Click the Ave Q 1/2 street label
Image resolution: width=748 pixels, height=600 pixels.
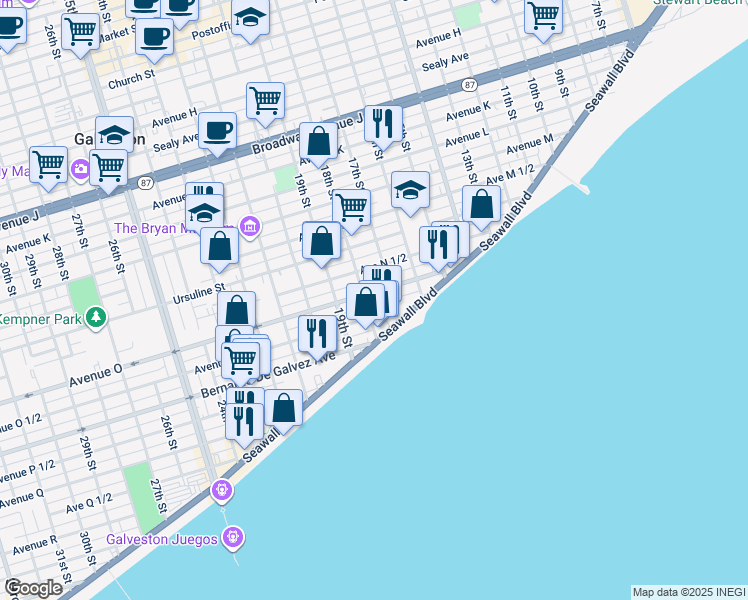(89, 503)
